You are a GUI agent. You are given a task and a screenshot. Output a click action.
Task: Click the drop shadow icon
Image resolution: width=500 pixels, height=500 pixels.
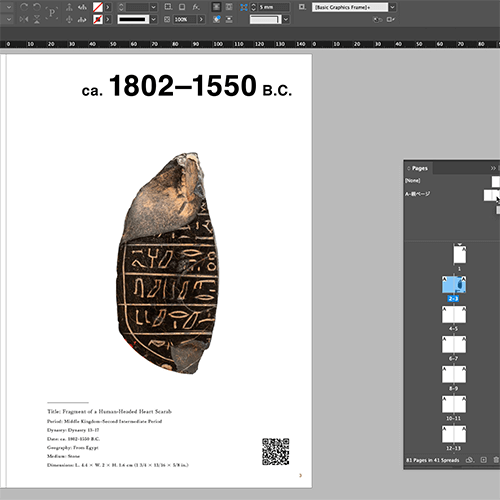(x=182, y=7)
